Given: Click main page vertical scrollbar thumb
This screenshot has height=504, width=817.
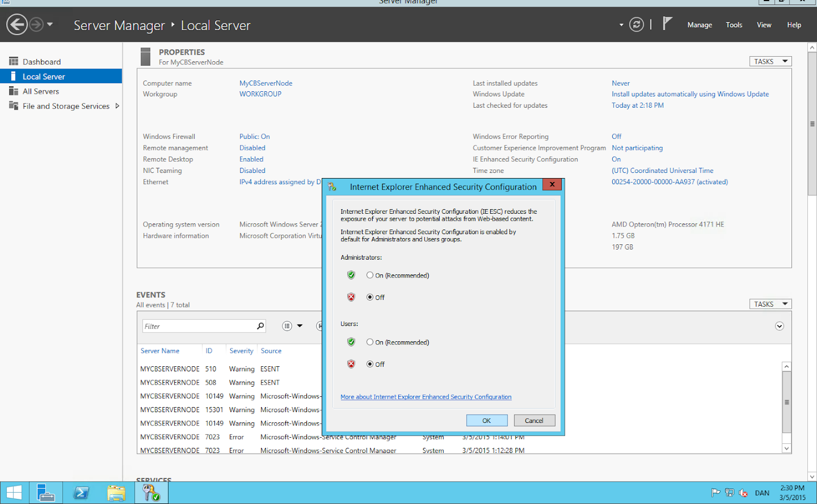Looking at the screenshot, I should [x=812, y=123].
